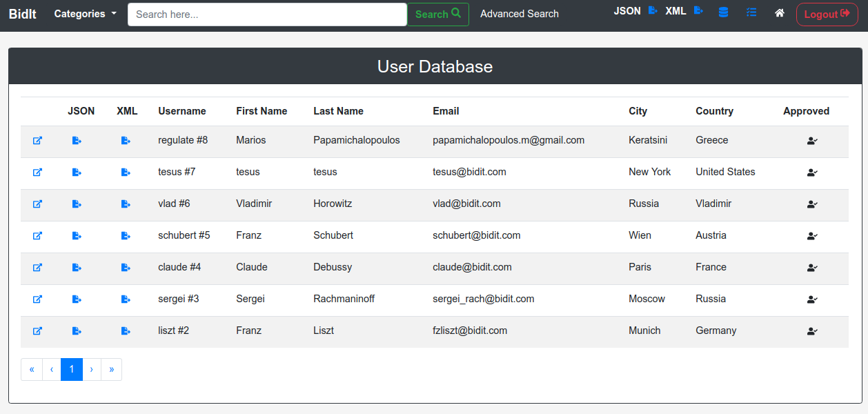The image size is (868, 414).
Task: Click the Approved column header
Action: [806, 111]
